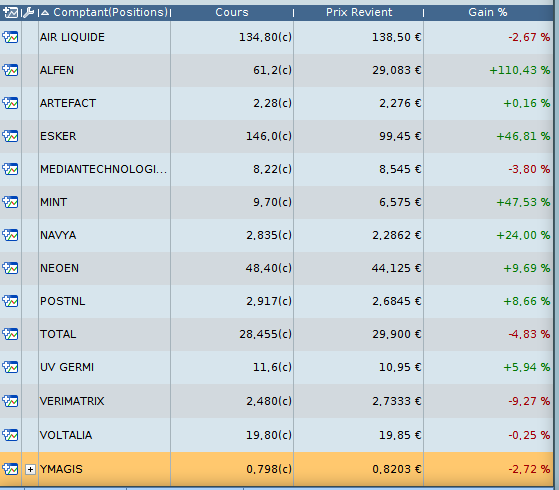559x490 pixels.
Task: Select the NEOEN position name
Action: 59,268
